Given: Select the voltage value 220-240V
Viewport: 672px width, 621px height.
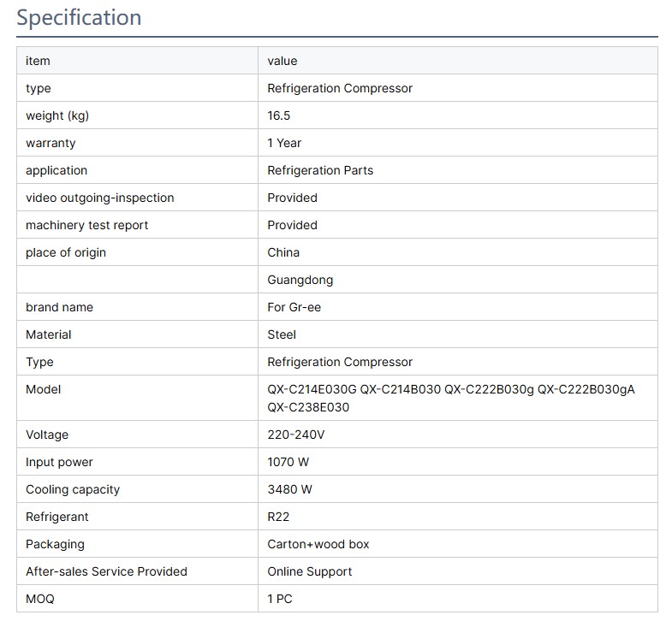Looking at the screenshot, I should [296, 435].
